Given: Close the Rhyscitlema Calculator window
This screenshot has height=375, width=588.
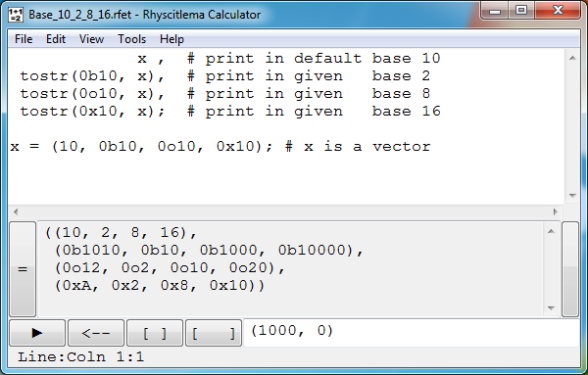Looking at the screenshot, I should point(558,11).
